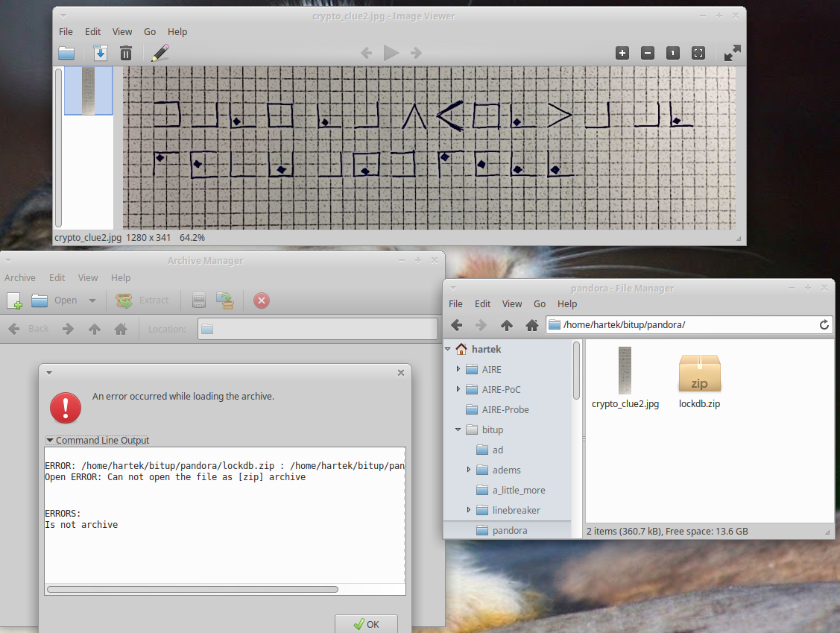Expand the AIRE folder tree node
Image resolution: width=840 pixels, height=633 pixels.
point(458,369)
